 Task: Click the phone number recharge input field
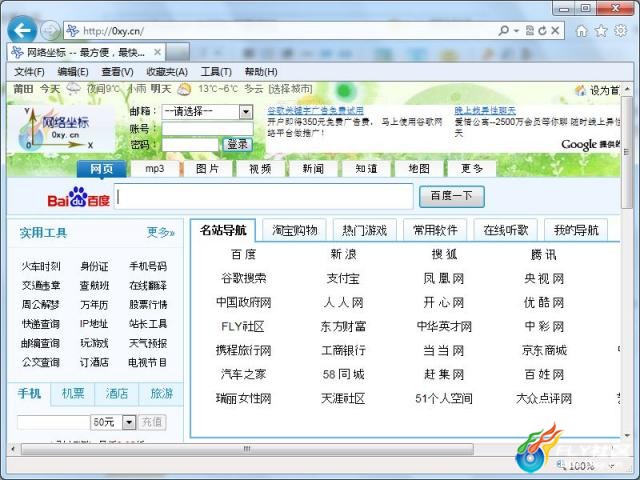pos(53,422)
